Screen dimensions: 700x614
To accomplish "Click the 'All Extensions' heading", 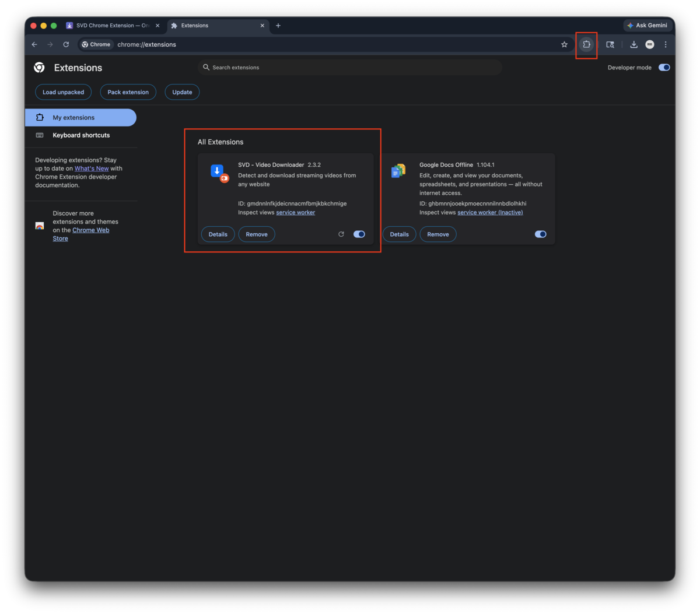I will (x=220, y=142).
